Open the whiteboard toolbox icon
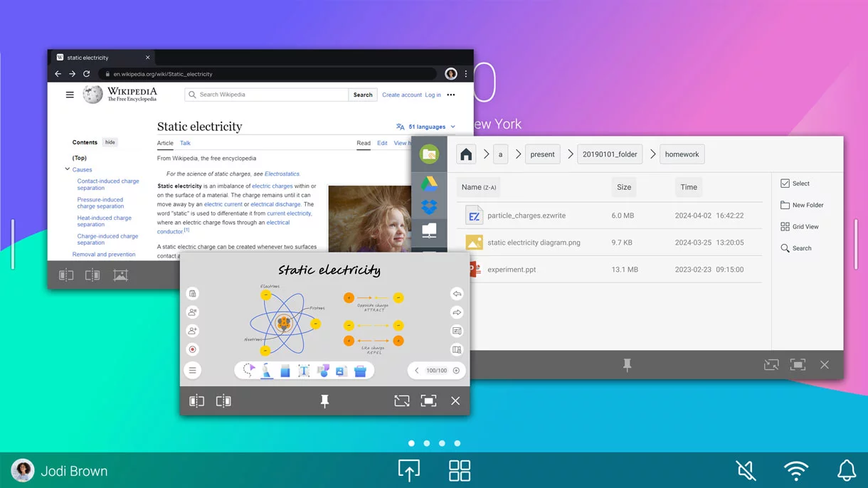868x488 pixels. 360,371
